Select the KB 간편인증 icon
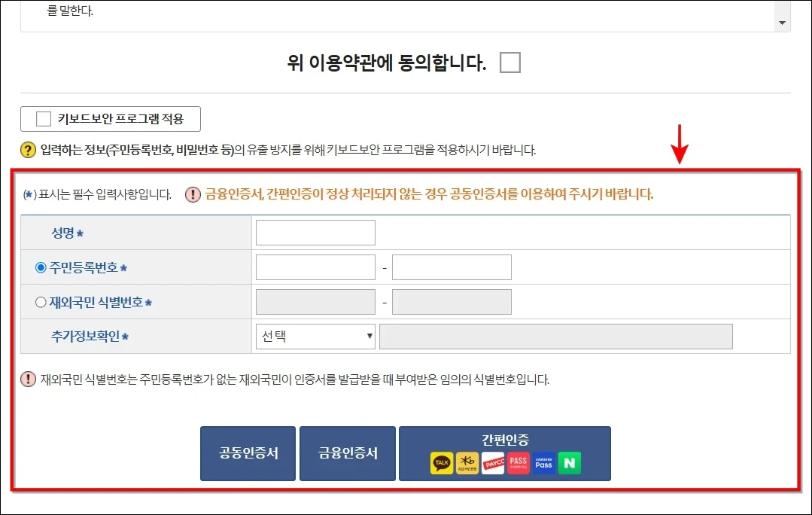The width and height of the screenshot is (812, 515). [468, 463]
